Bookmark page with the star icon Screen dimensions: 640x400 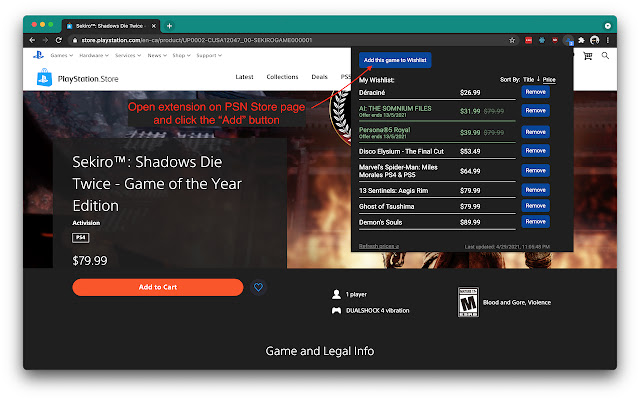512,40
